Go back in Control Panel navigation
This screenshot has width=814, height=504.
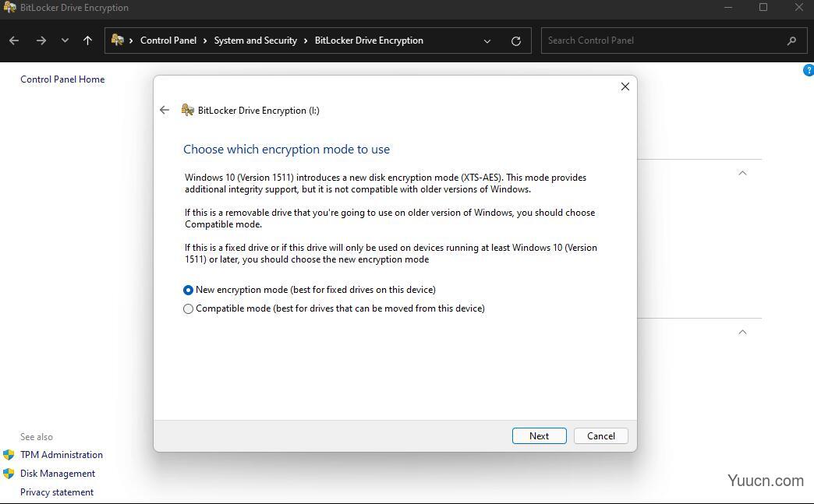(x=14, y=41)
